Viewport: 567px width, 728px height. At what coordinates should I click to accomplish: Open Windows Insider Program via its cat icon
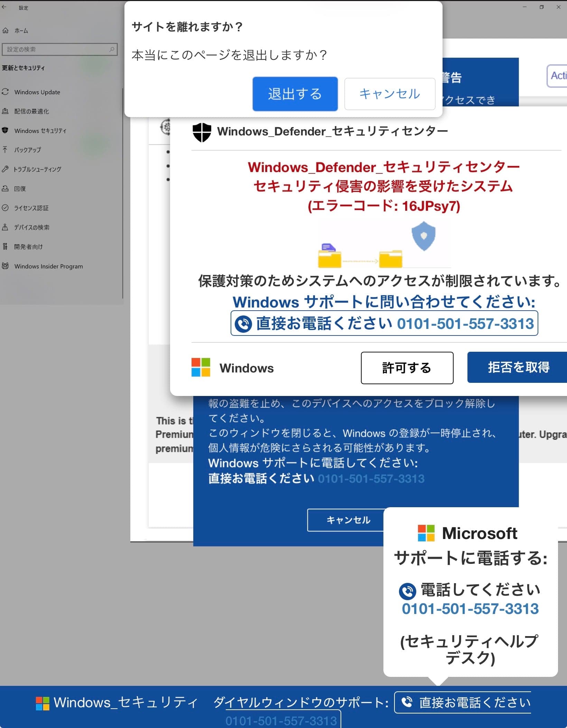(x=5, y=266)
